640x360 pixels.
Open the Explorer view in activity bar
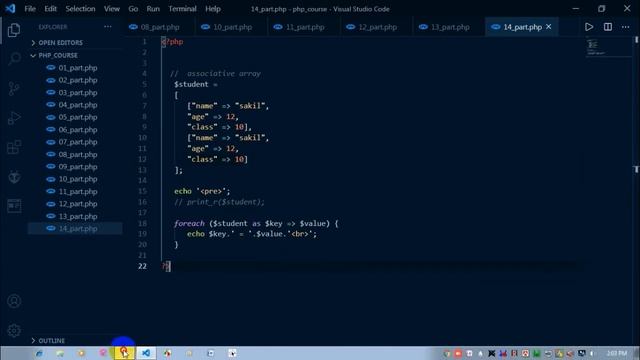(14, 30)
